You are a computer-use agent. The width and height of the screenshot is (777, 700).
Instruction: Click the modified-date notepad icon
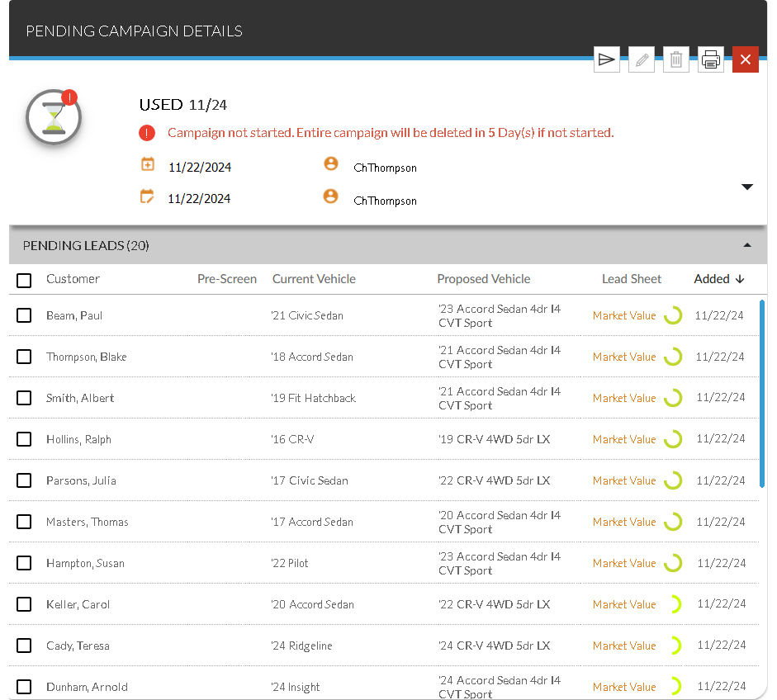click(148, 196)
